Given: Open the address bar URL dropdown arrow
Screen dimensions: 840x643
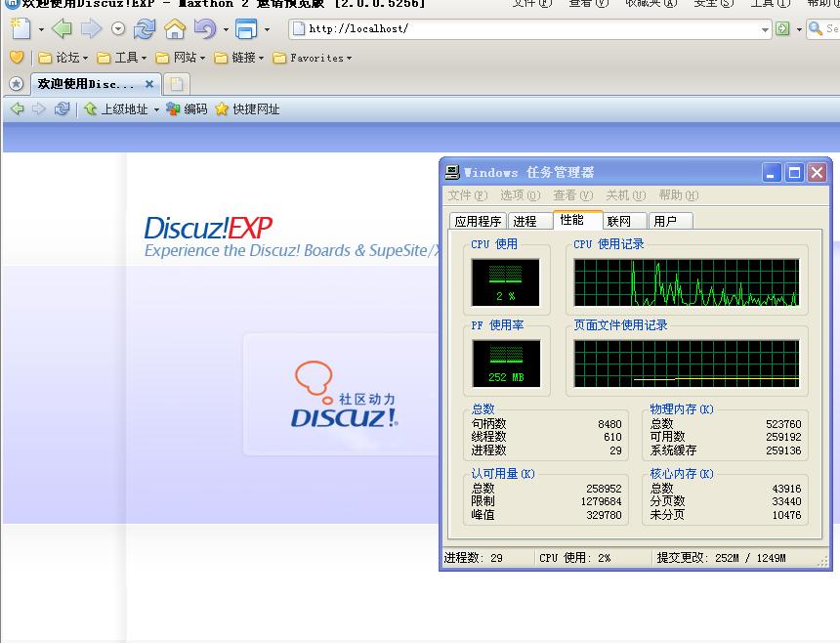Looking at the screenshot, I should point(765,29).
